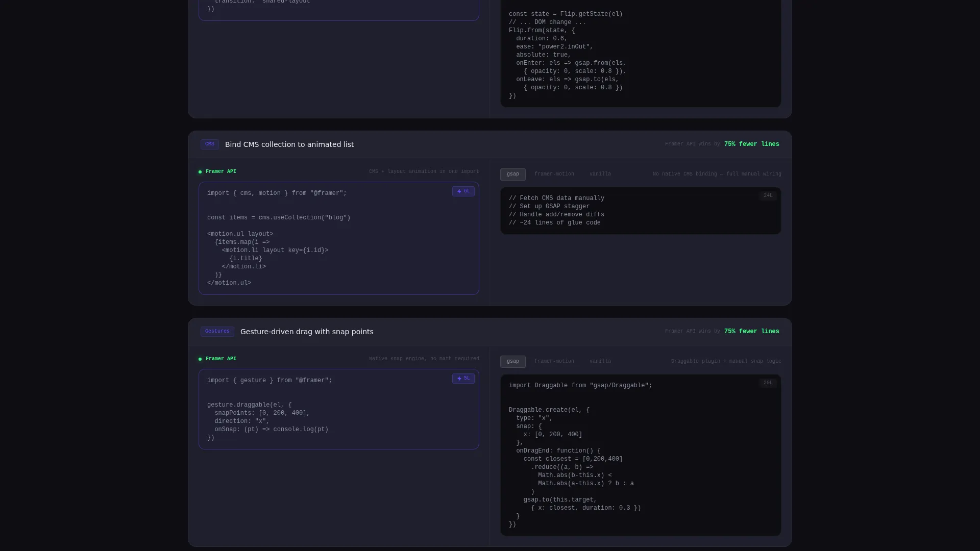Select gsap tab in Gesture-driven drag card
Screen dimensions: 980x551
point(512,362)
